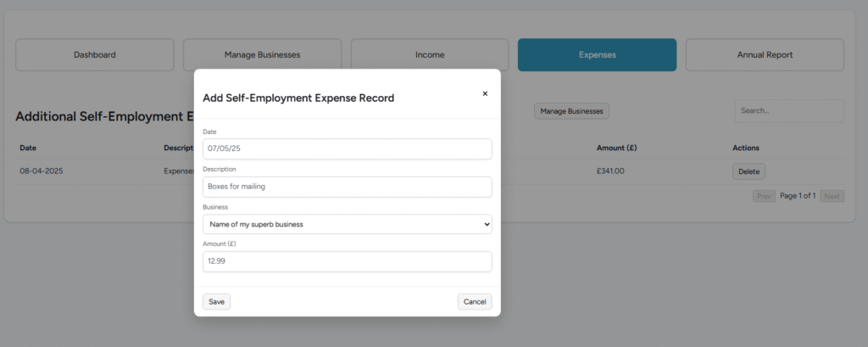Viewport: 868px width, 347px height.
Task: Click the small Manage Businesses button beside heading
Action: coord(571,111)
